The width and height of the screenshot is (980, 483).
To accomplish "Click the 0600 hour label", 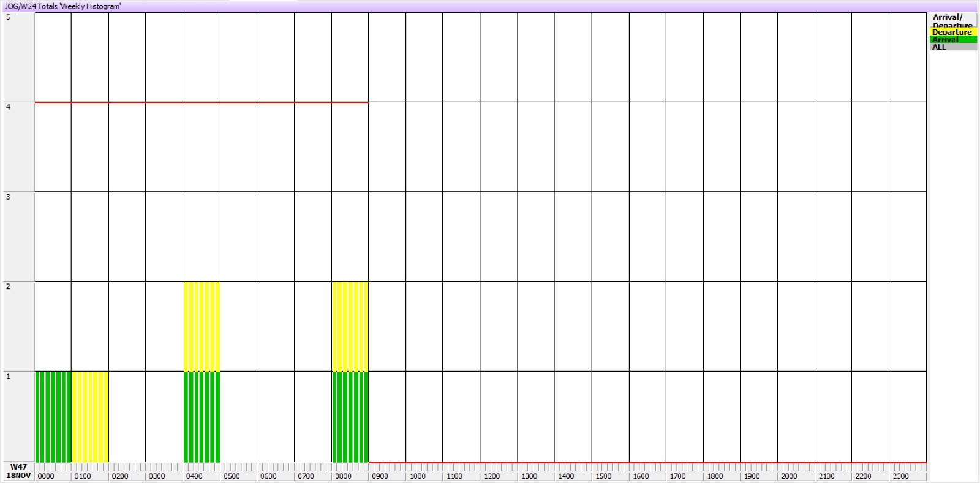I will [x=268, y=476].
